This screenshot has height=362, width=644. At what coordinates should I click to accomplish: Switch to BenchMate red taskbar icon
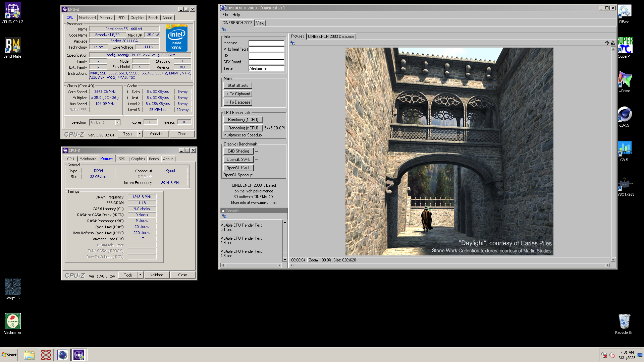pos(46,355)
